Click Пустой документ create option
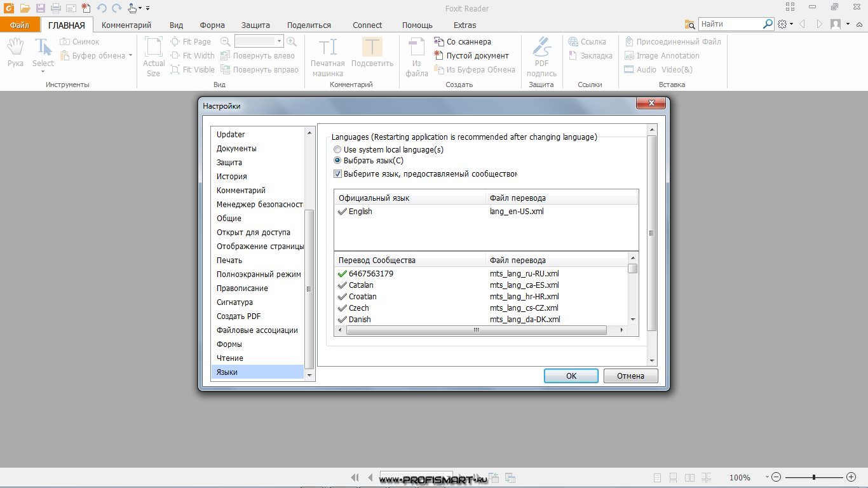Screen dimensions: 868x488 [x=471, y=55]
